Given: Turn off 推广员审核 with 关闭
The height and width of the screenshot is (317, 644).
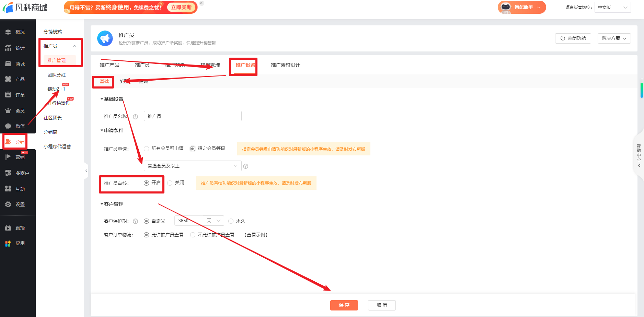Looking at the screenshot, I should pos(170,183).
